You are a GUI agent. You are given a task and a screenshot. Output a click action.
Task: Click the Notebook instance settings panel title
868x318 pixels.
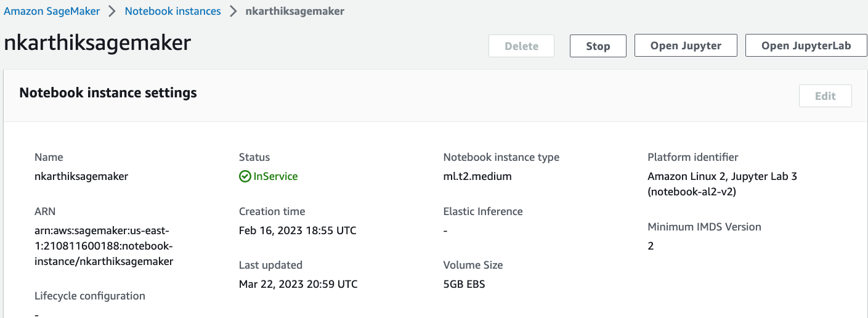[x=108, y=93]
